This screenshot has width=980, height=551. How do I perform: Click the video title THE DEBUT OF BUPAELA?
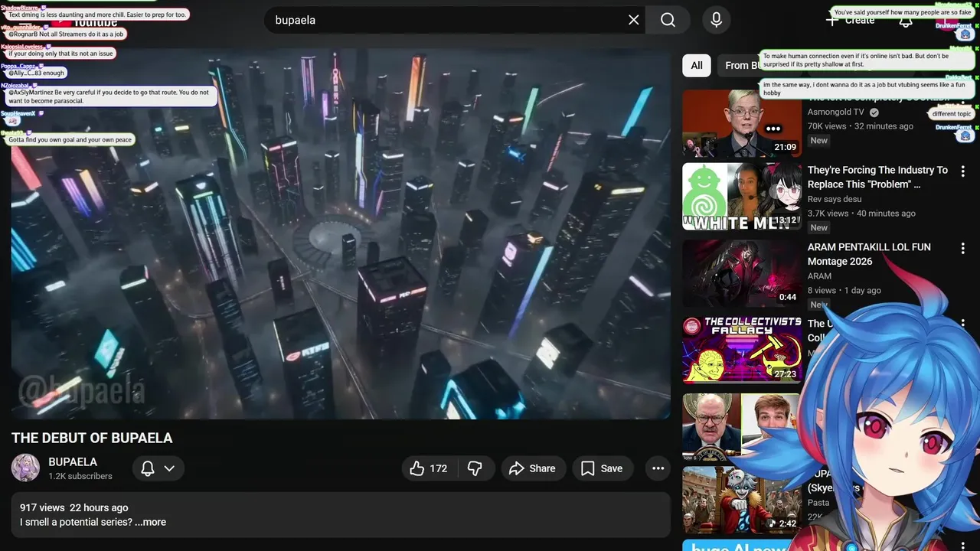tap(92, 438)
